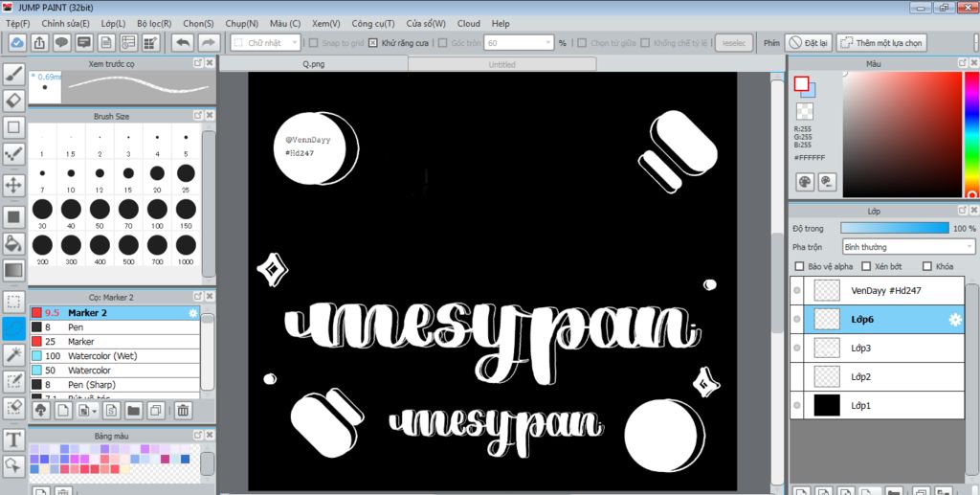Click the cloud save icon in toolbar
The image size is (980, 495).
[x=17, y=42]
